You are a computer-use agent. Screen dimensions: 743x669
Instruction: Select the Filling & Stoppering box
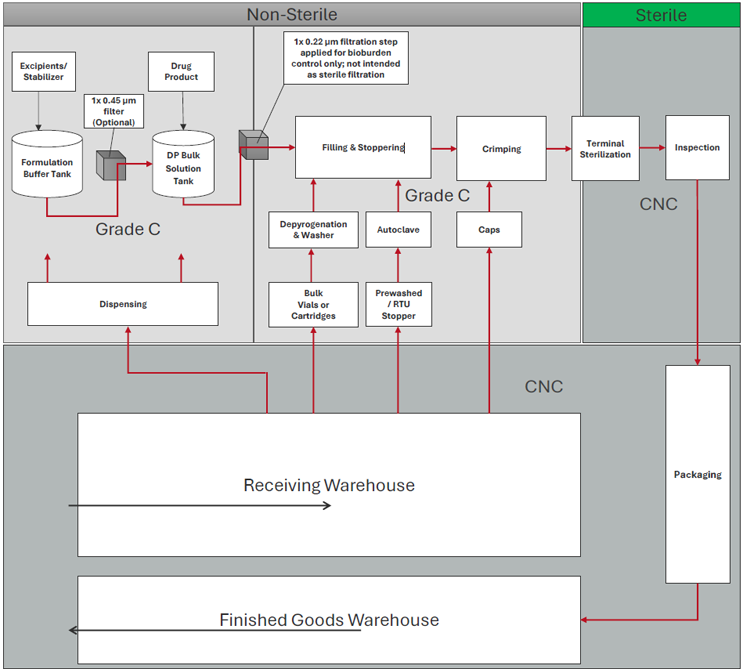pos(363,148)
